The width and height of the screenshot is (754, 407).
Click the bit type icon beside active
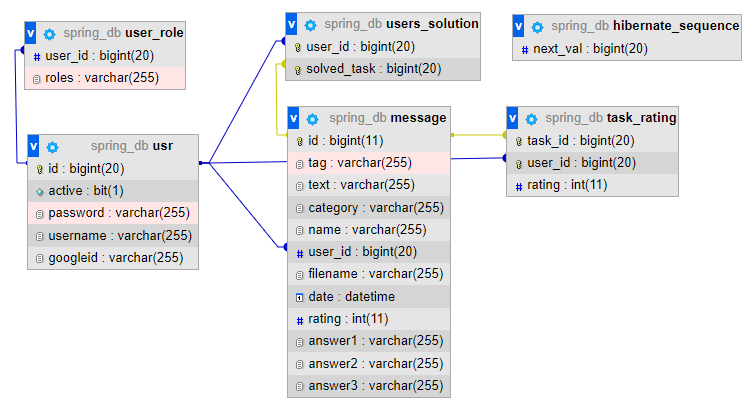[40, 192]
